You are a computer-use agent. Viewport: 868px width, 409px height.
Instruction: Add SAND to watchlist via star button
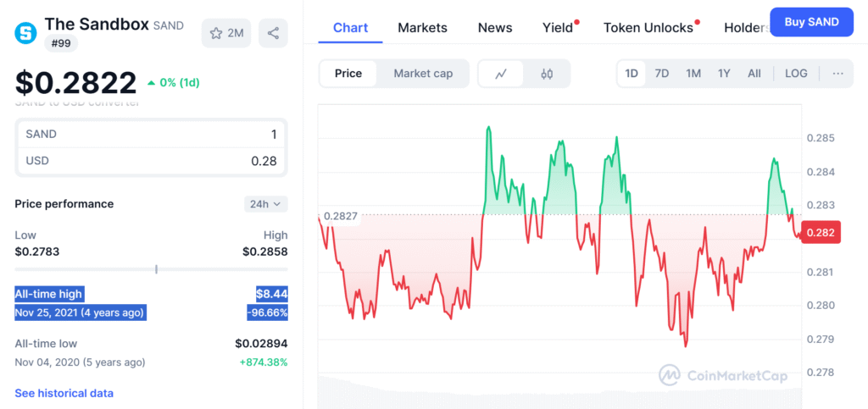click(226, 33)
